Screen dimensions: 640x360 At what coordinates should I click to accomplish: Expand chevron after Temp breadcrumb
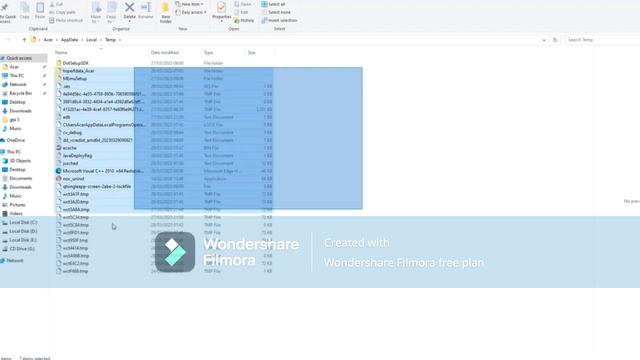tap(120, 40)
